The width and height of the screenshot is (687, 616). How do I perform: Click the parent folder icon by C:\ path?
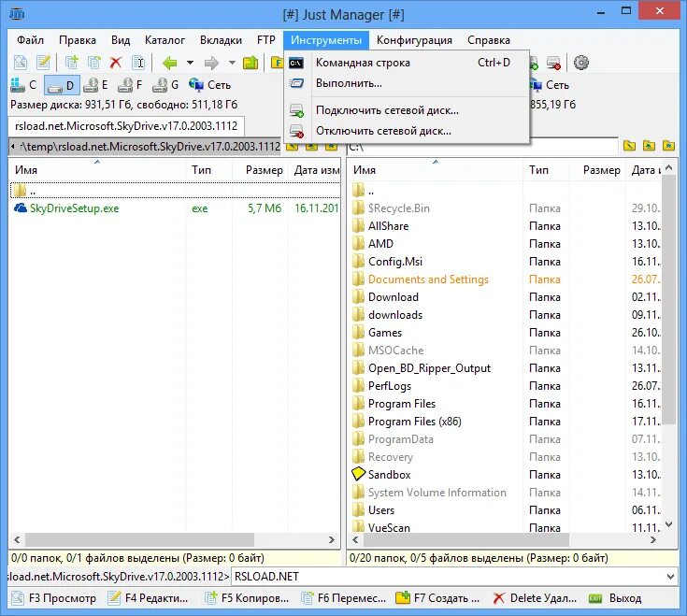(649, 146)
